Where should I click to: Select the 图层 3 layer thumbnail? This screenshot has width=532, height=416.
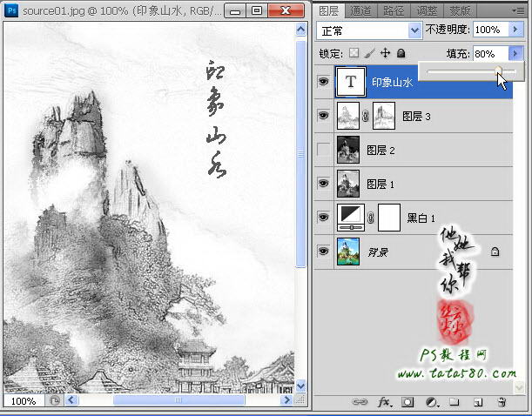348,116
